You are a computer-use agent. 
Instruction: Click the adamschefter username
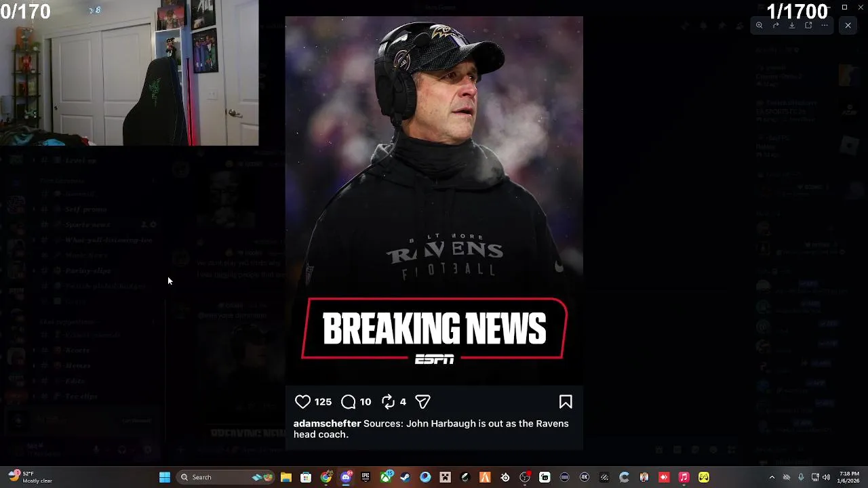pos(327,424)
